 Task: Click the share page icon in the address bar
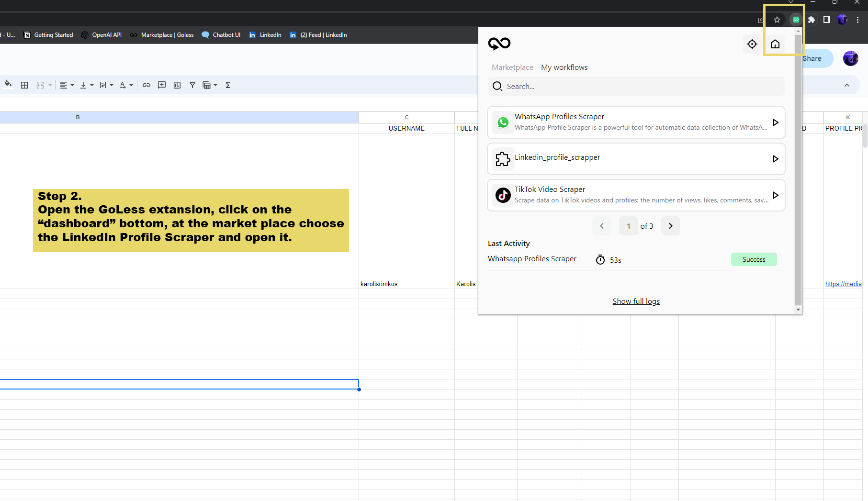[761, 20]
